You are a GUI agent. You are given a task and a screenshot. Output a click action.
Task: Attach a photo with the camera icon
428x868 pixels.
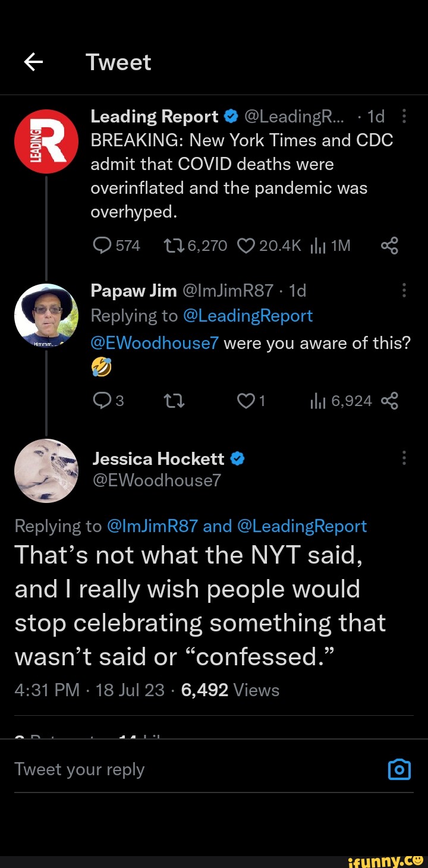pos(399,769)
